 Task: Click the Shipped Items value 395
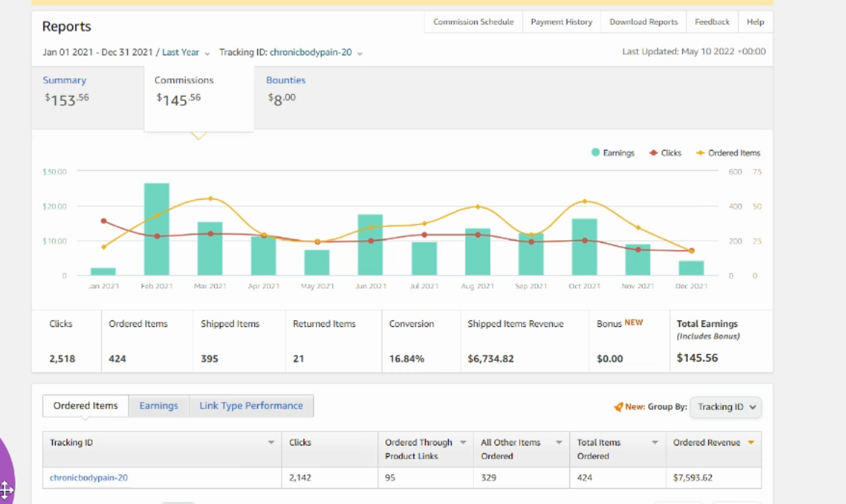(209, 359)
